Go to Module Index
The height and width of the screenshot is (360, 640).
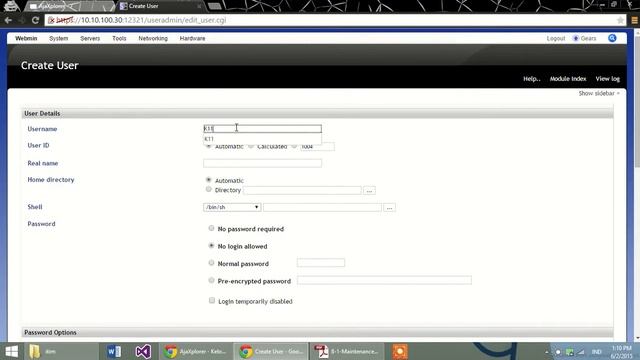click(x=568, y=79)
